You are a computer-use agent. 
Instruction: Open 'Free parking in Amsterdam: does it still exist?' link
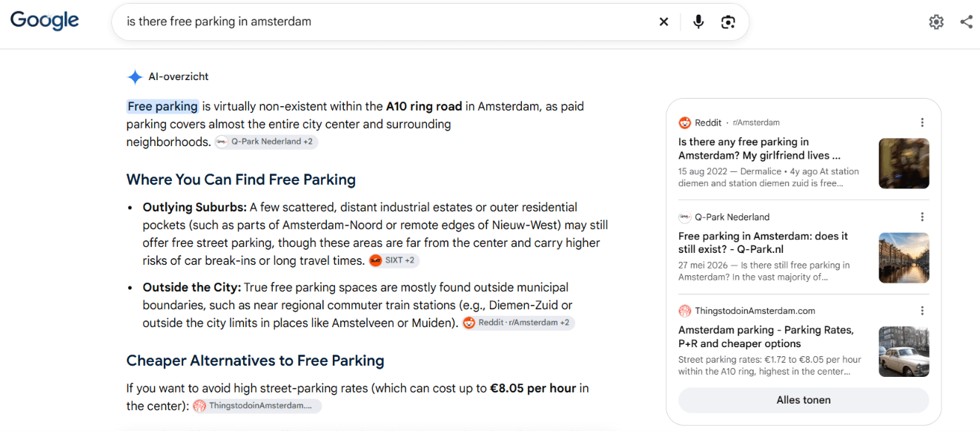763,243
